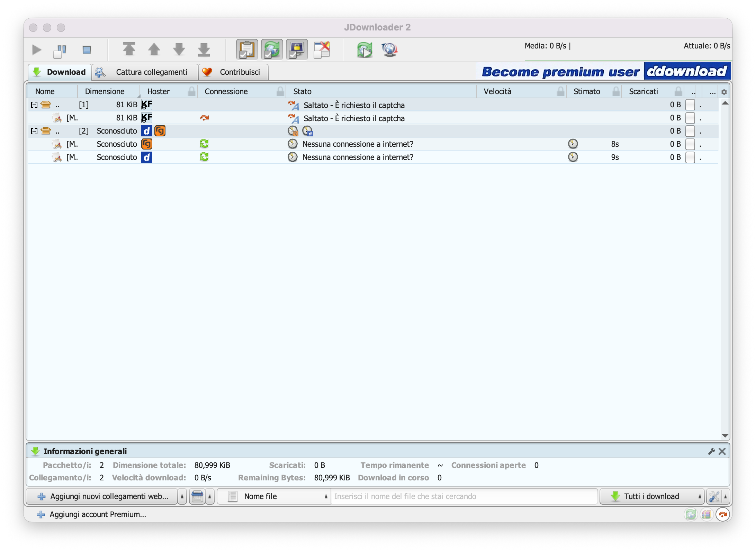This screenshot has width=756, height=551.
Task: Open Tutti i download filter dropdown
Action: [651, 496]
